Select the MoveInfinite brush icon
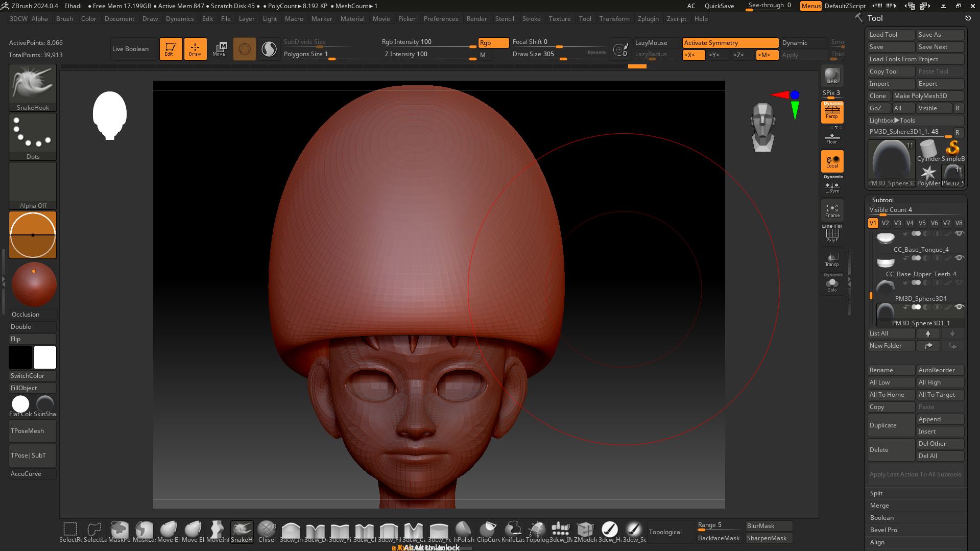Screen dimensions: 980x551 pyautogui.click(x=218, y=532)
